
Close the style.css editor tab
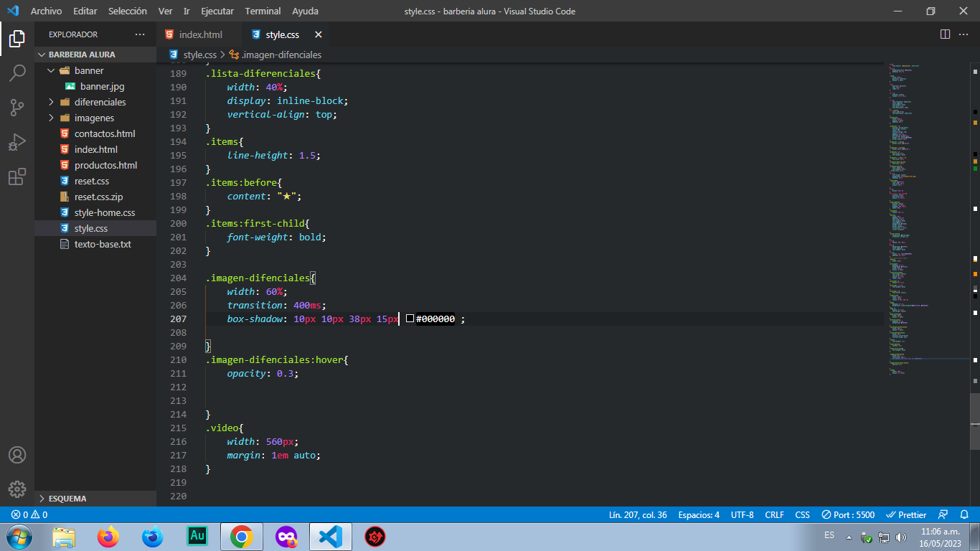click(319, 34)
